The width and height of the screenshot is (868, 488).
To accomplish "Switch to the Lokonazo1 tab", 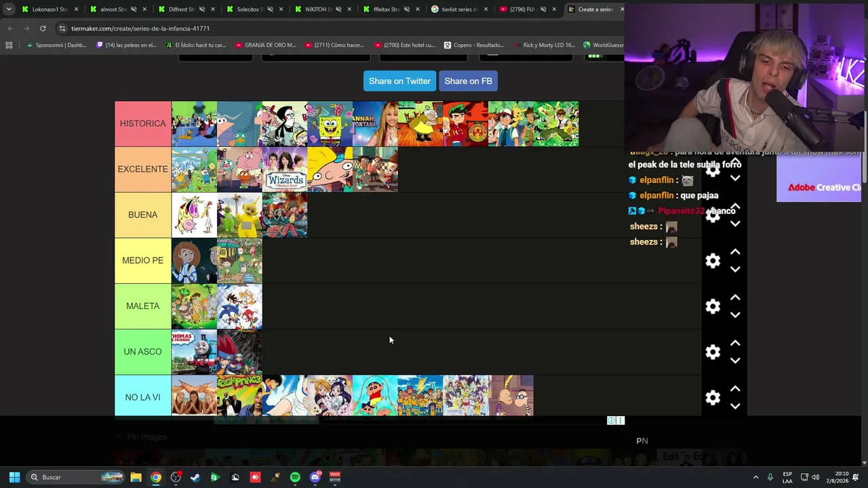I will (50, 9).
